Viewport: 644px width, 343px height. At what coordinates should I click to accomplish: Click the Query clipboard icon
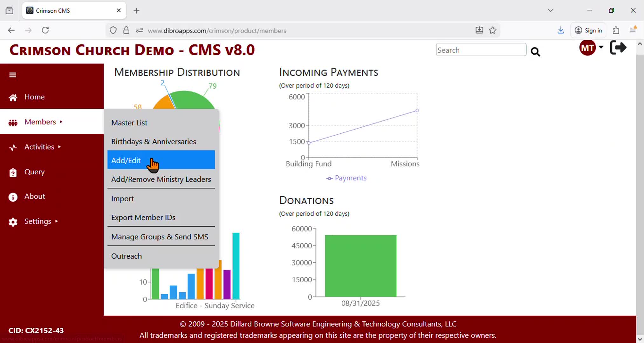(13, 172)
